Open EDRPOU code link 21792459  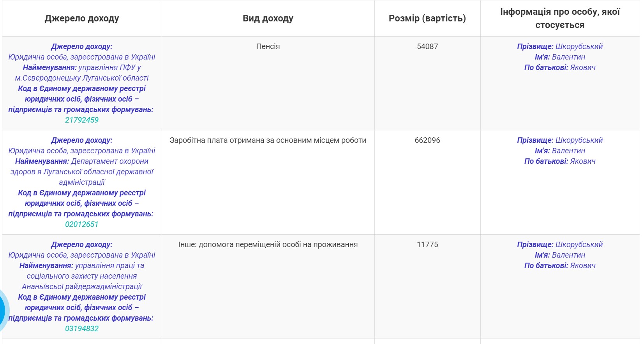82,120
